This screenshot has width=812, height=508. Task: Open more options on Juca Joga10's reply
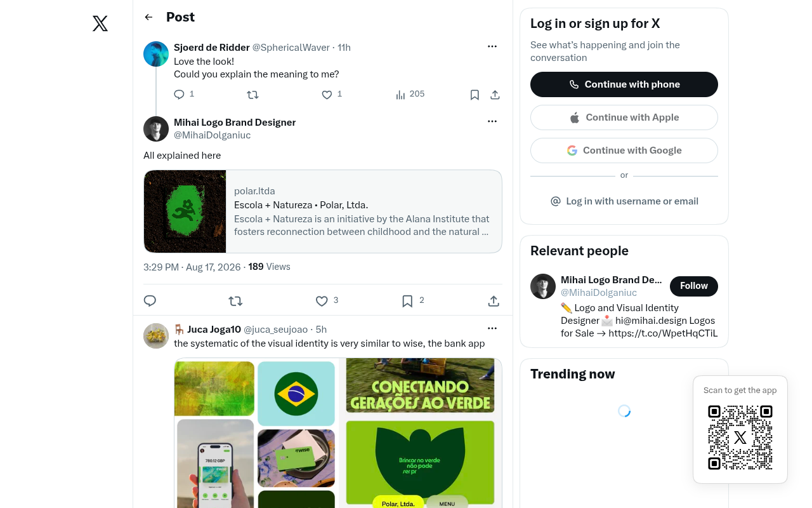pos(492,328)
